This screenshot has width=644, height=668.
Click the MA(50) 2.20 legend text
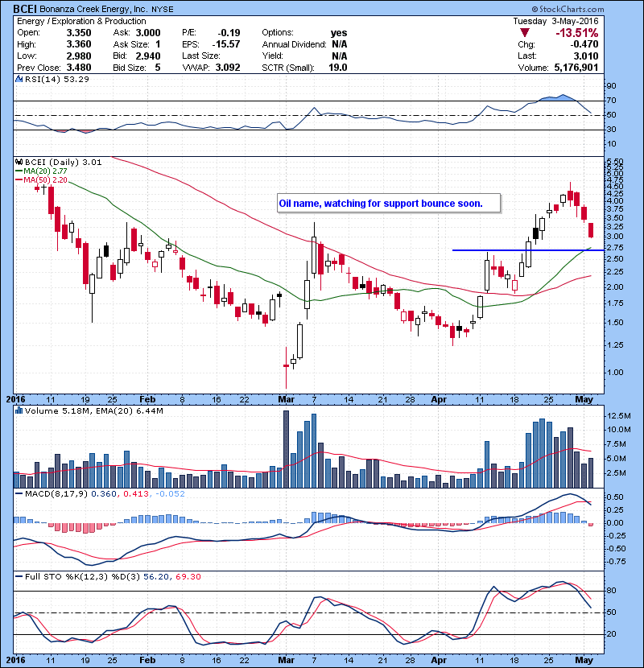[45, 180]
